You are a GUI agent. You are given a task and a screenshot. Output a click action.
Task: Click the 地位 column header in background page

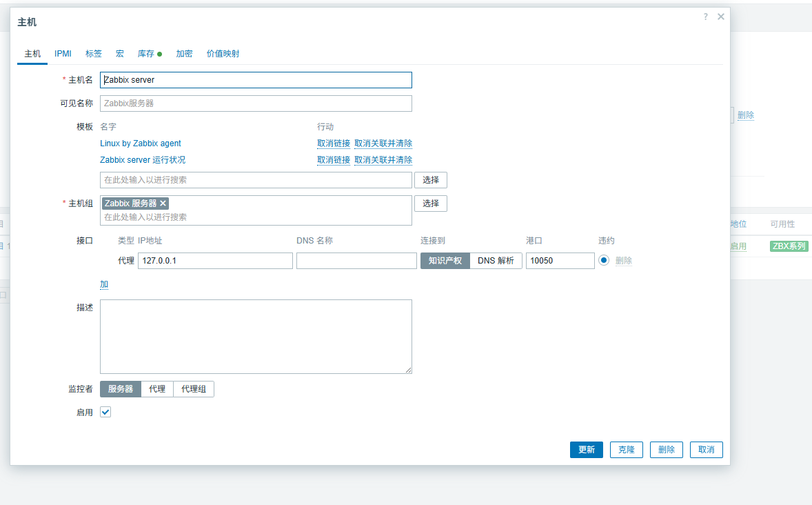point(738,224)
